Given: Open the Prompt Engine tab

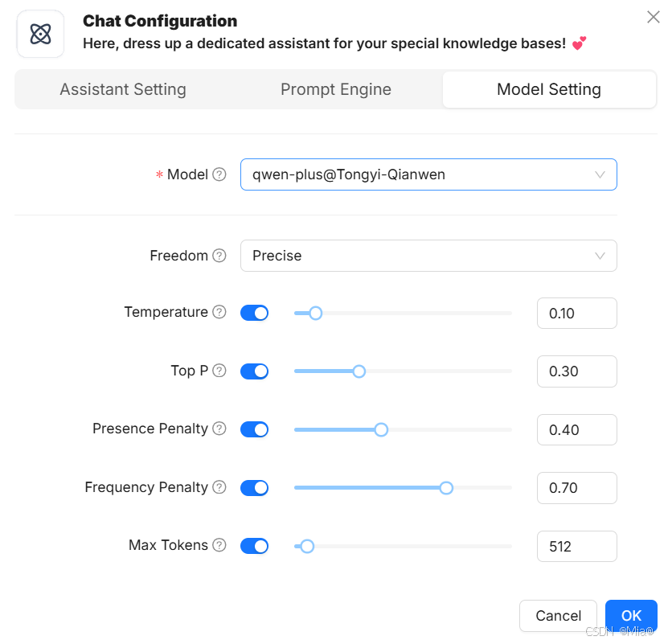Looking at the screenshot, I should [336, 89].
